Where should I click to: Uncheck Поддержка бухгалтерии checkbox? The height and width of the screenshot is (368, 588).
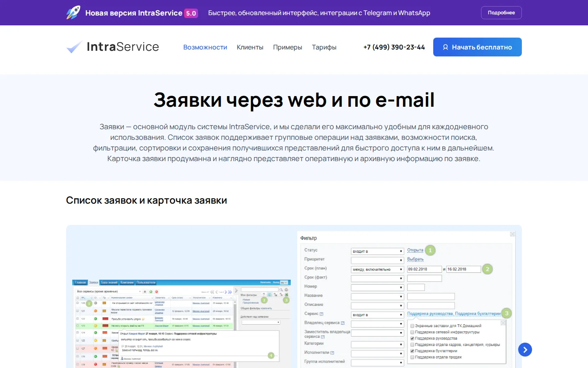click(412, 351)
